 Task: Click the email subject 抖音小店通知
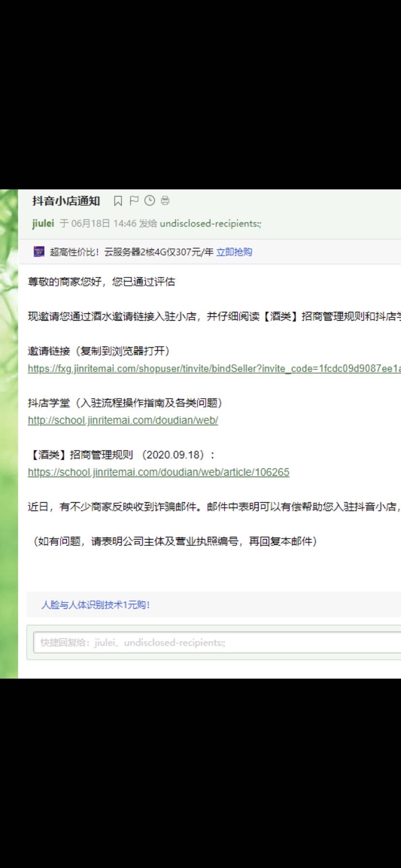(x=66, y=201)
